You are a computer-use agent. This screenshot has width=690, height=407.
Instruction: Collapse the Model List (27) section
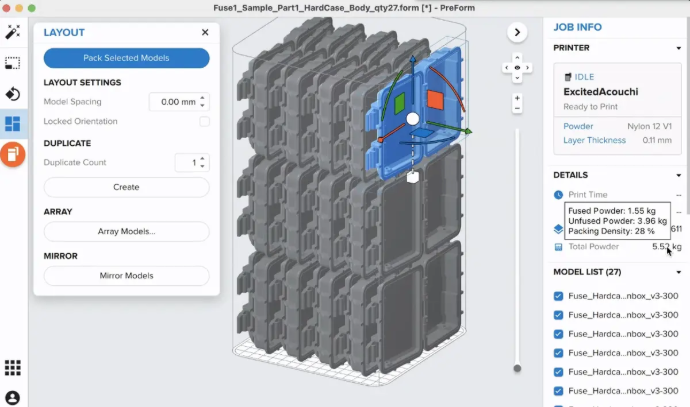click(668, 272)
